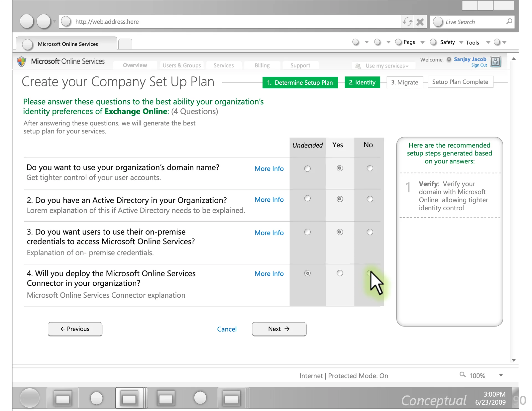
Task: Open the Use my services dropdown
Action: point(384,66)
